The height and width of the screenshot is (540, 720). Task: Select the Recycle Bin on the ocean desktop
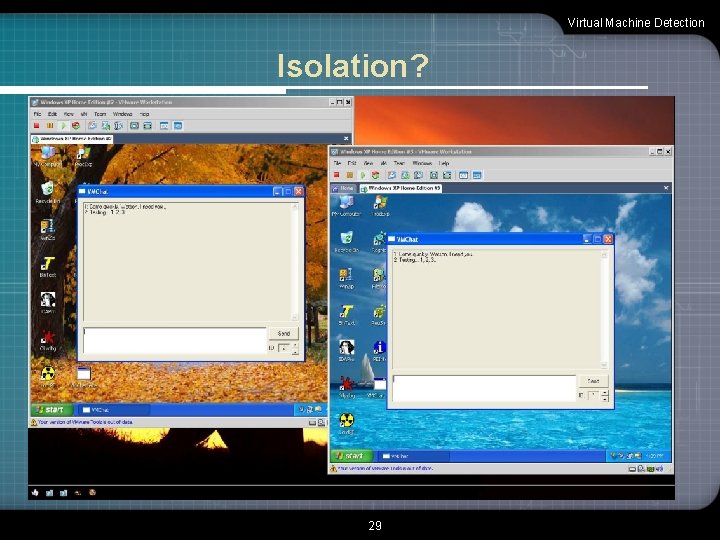pos(346,242)
